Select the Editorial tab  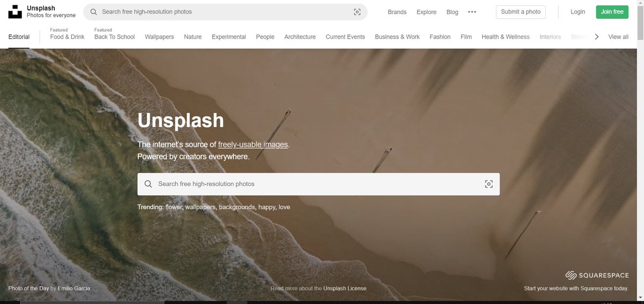19,37
